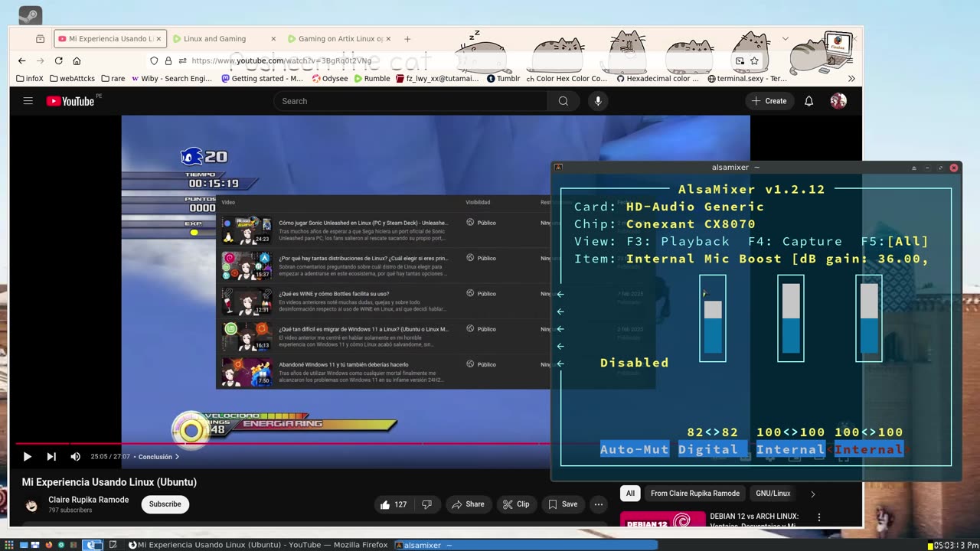Open the rare bookmarks folder
Screen dimensions: 980x551
[x=113, y=78]
